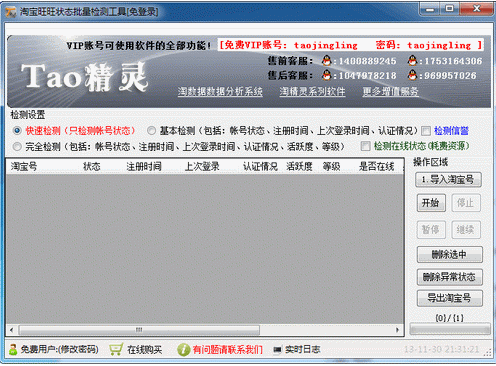Click the 售后客服 number 1047978218
The image size is (496, 366).
click(367, 76)
